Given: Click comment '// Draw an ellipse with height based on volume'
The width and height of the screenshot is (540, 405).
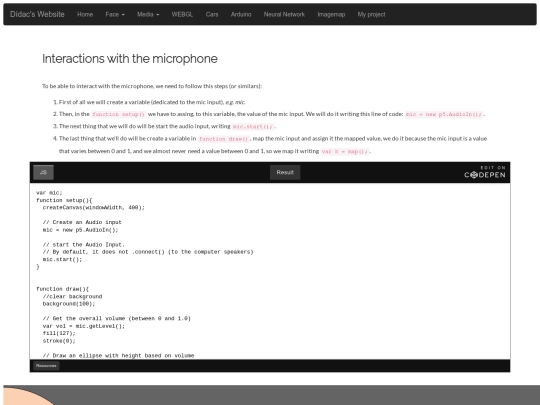Looking at the screenshot, I should pos(118,355).
